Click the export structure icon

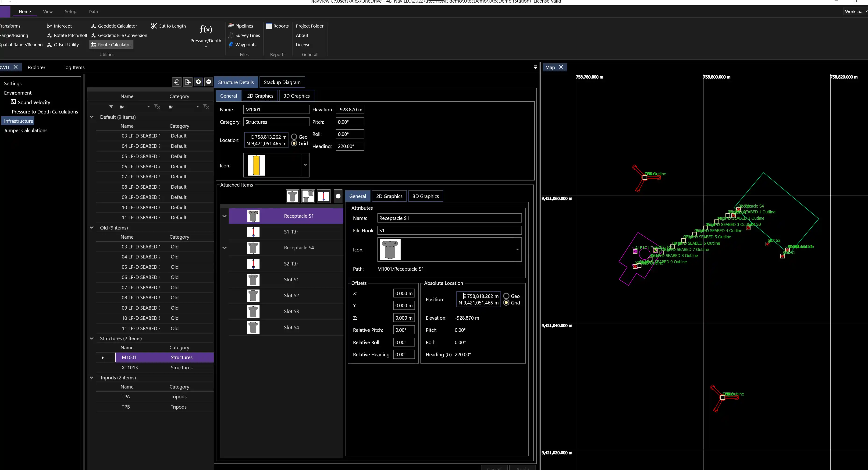(x=188, y=82)
